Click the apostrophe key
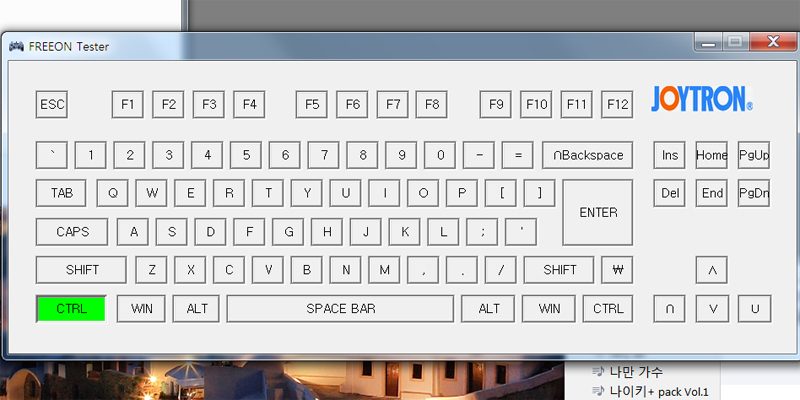 click(x=521, y=232)
